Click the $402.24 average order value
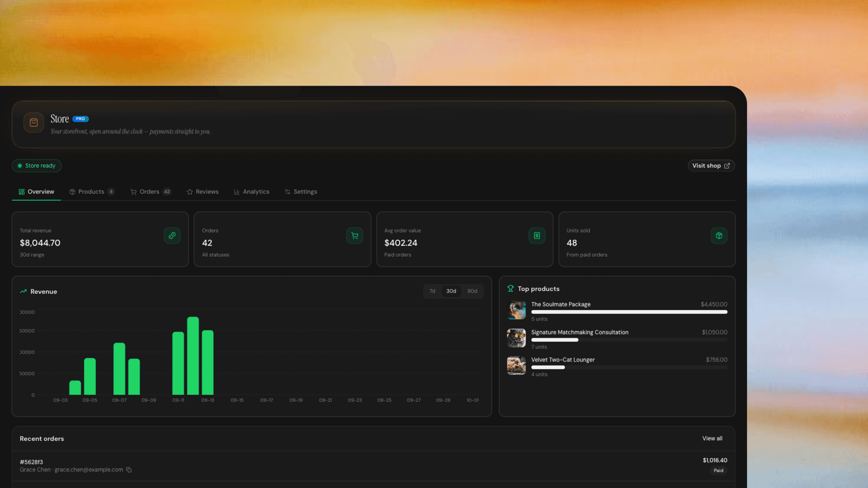The height and width of the screenshot is (488, 868). pos(401,243)
